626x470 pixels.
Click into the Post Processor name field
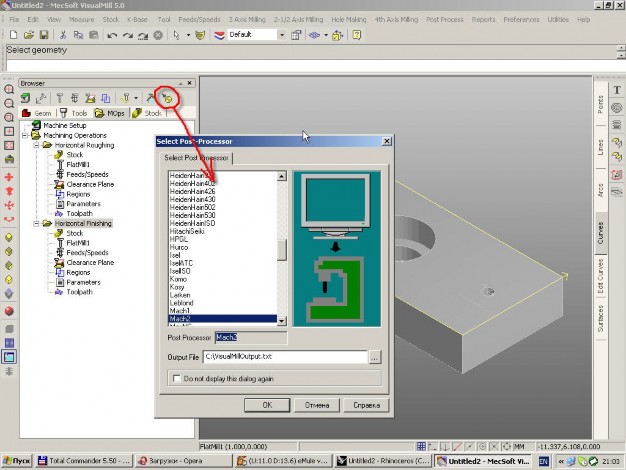click(251, 338)
